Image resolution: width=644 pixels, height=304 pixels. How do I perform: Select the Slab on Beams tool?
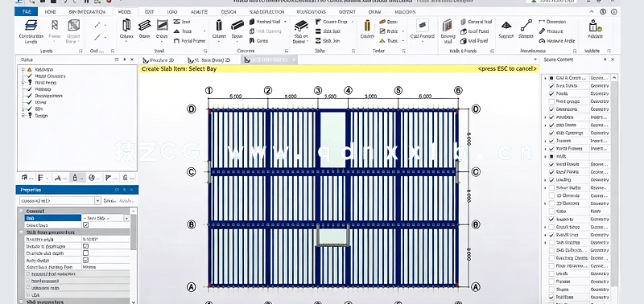coord(301,31)
